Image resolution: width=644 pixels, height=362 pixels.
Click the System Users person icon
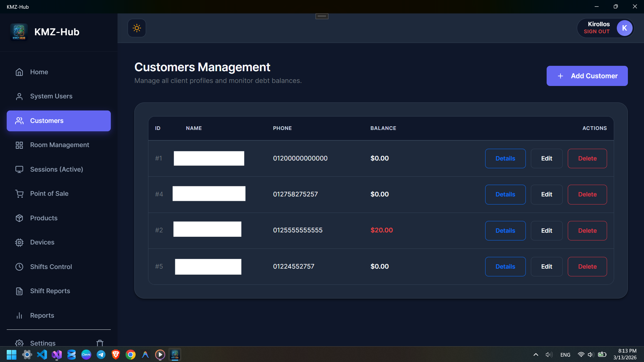pyautogui.click(x=19, y=96)
